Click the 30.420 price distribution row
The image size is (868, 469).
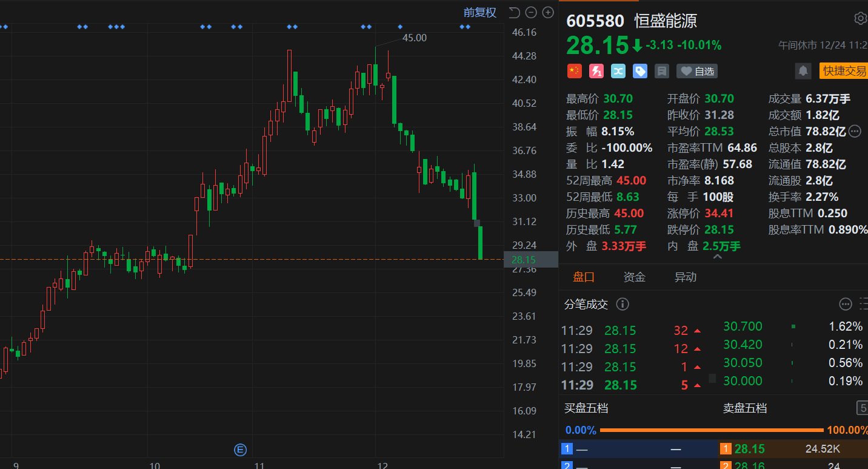coord(793,345)
